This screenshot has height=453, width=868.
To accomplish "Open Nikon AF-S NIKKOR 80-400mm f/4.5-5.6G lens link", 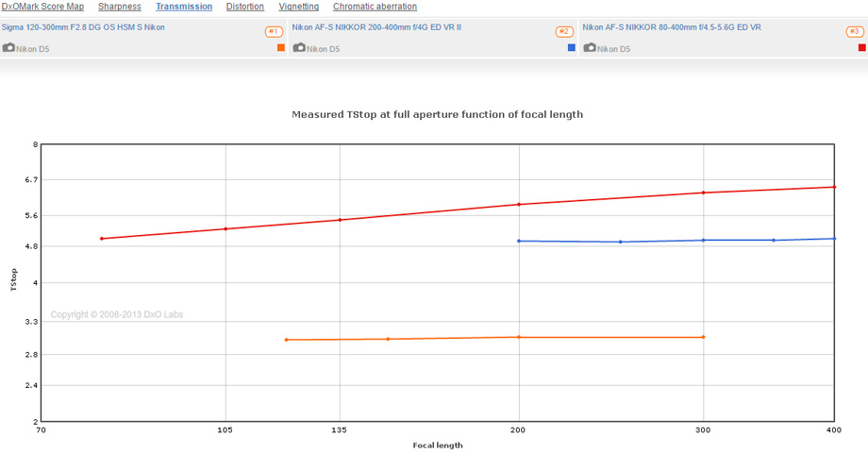I will coord(672,27).
